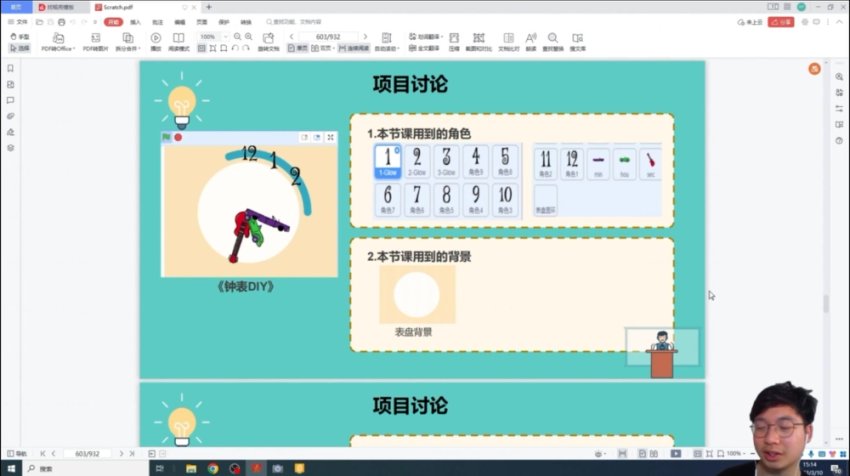Toggle 连续阅读 continuous reading mode
Screen dimensions: 850x476
tap(354, 47)
